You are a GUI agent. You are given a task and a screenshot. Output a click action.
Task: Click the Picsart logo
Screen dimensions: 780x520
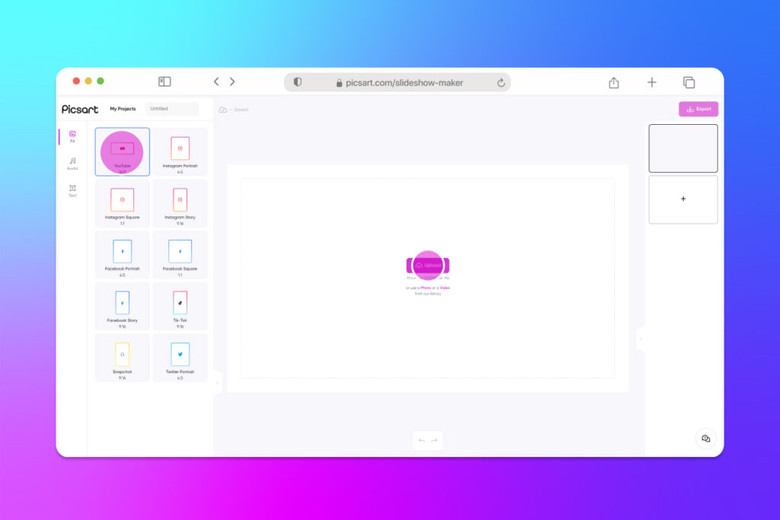80,109
